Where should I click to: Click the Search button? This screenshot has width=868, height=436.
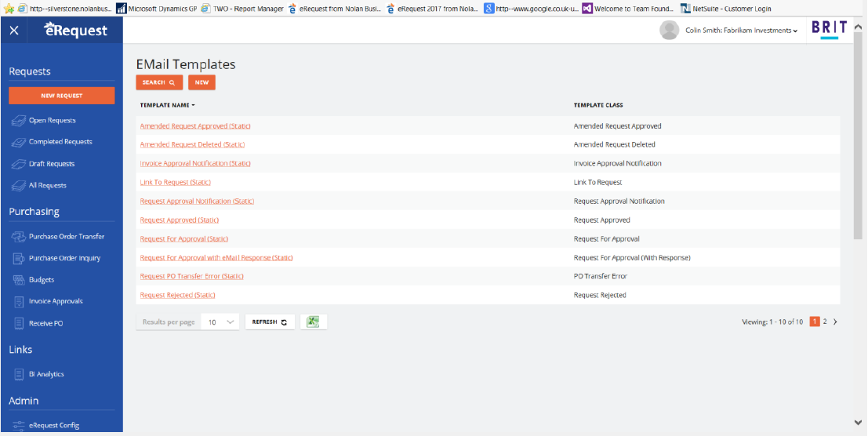click(x=158, y=82)
